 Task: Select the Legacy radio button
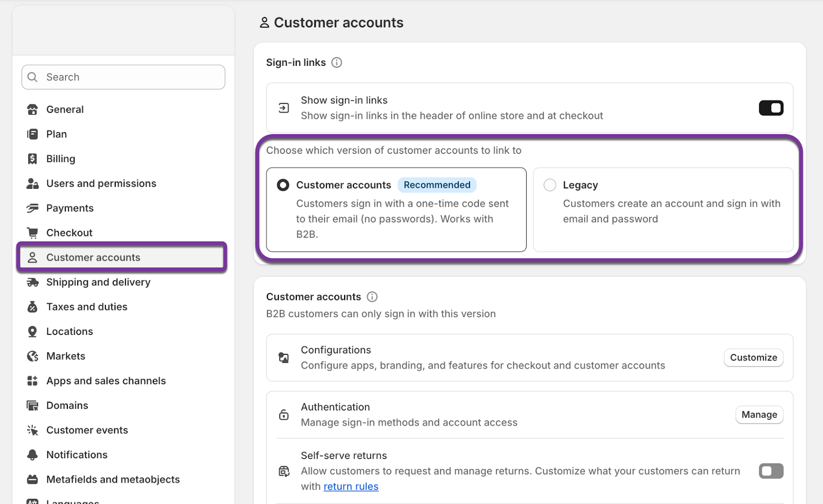pyautogui.click(x=549, y=185)
